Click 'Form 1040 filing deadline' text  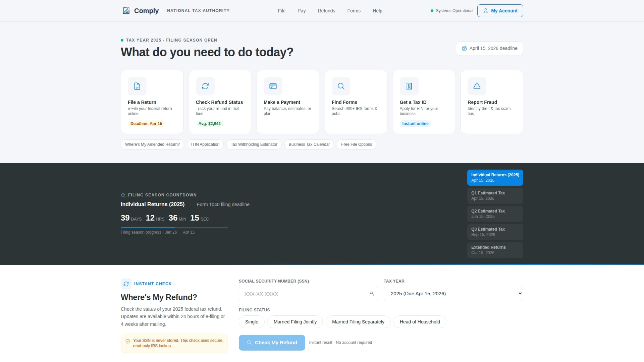tap(223, 204)
